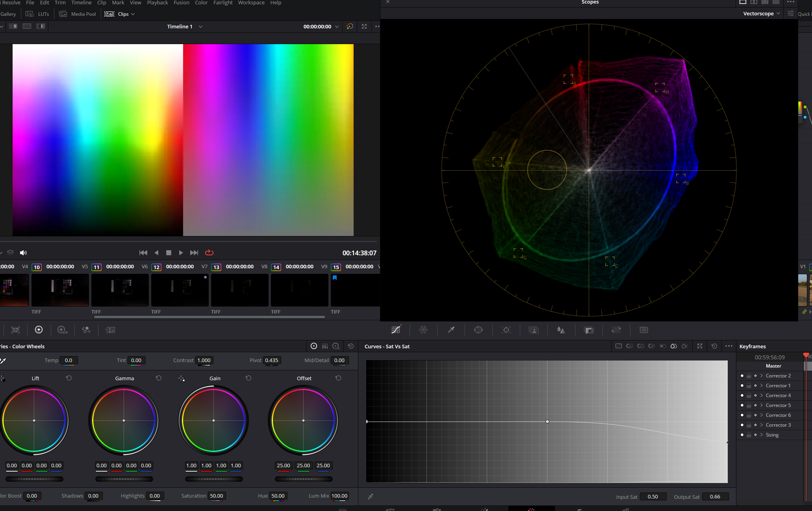Open the Color Warper palette
Image resolution: width=812 pixels, height=511 pixels.
pyautogui.click(x=423, y=330)
